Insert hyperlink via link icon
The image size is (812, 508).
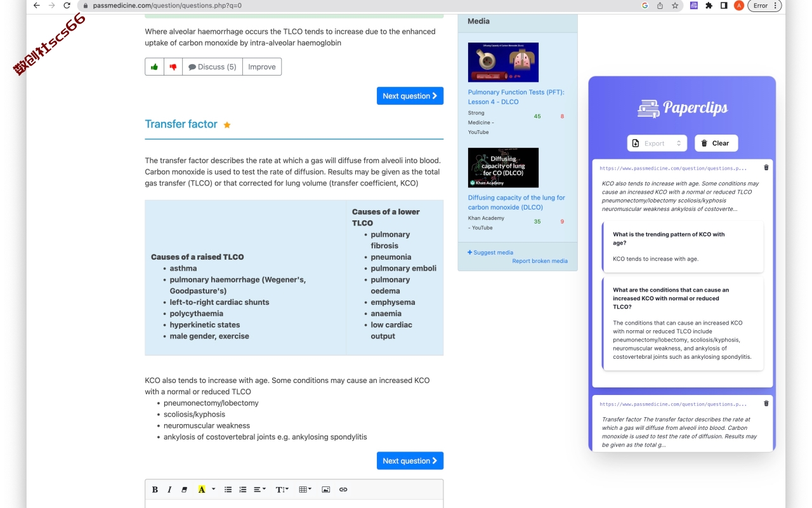pyautogui.click(x=343, y=490)
